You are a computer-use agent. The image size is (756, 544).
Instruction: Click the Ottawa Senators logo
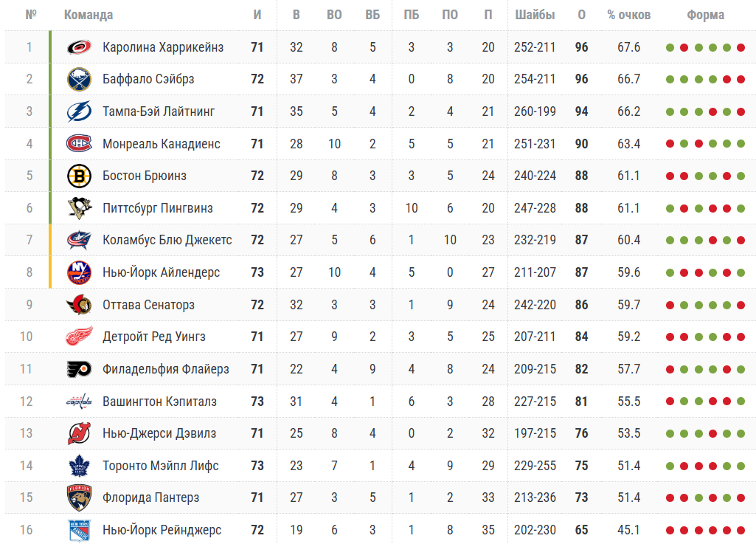[79, 305]
